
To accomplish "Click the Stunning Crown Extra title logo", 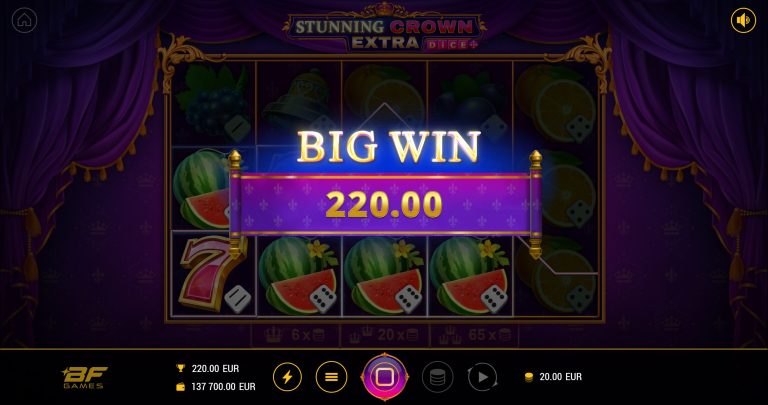I will click(x=384, y=30).
